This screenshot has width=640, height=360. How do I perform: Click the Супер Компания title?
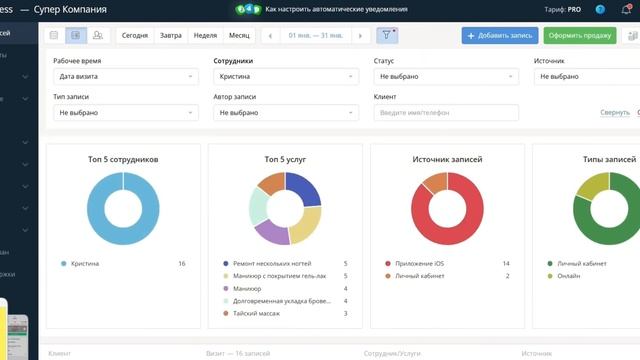coord(70,9)
